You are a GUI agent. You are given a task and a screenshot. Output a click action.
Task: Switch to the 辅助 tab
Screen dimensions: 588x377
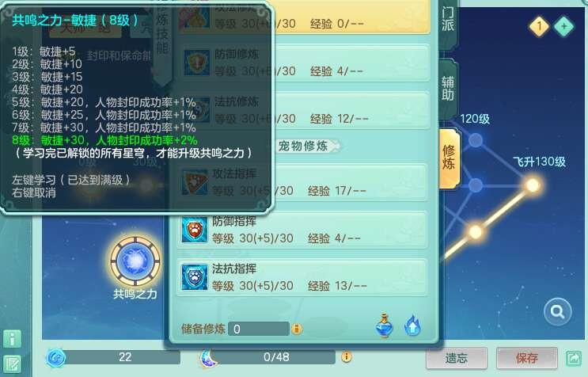448,89
